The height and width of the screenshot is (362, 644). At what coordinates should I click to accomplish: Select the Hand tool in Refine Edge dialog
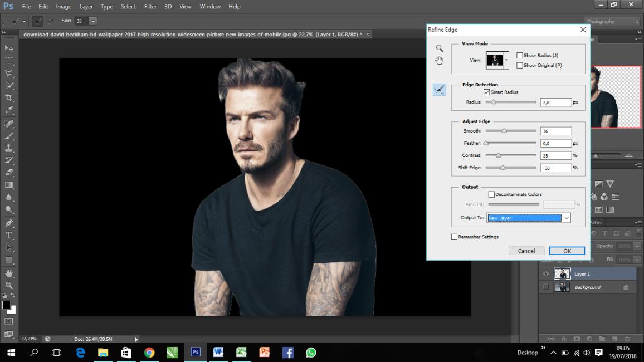coord(440,61)
